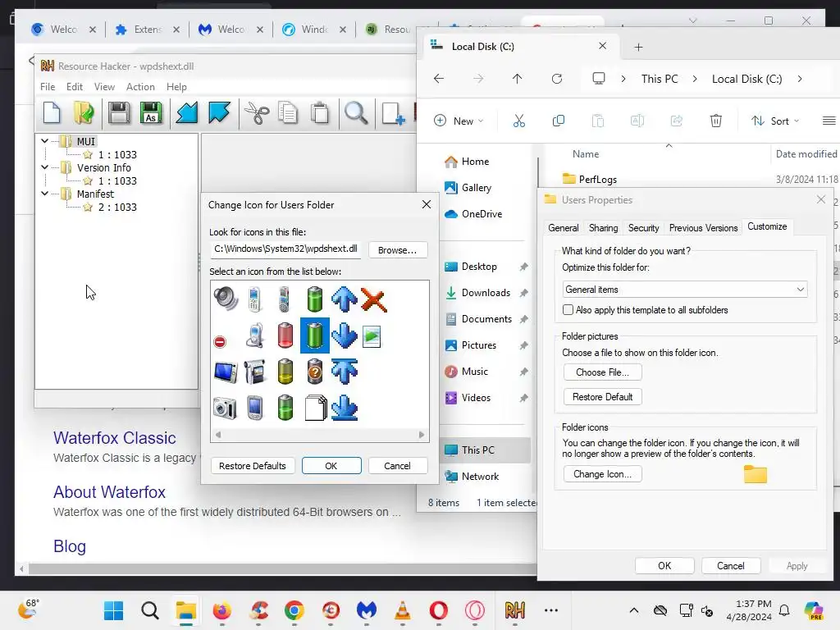Click New file icon in Resource Hacker toolbar

[52, 113]
